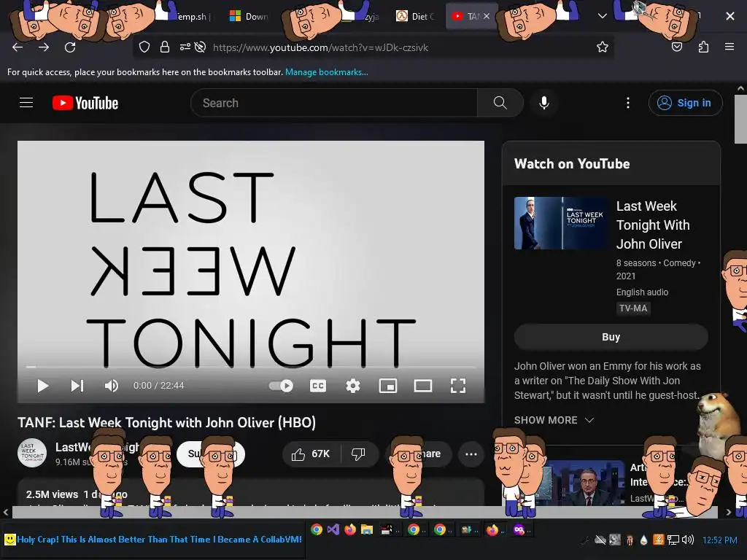This screenshot has height=560, width=747.
Task: Open the YouTube guide hamburger menu
Action: pyautogui.click(x=26, y=103)
